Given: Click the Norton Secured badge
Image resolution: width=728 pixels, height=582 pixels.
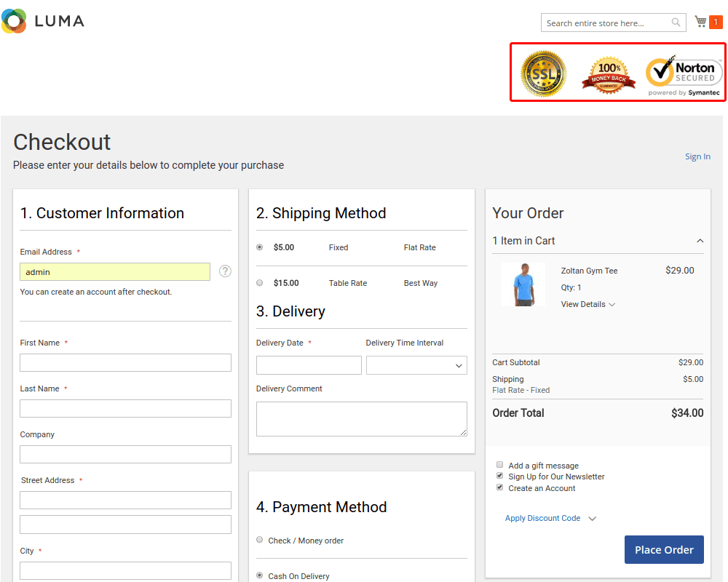Looking at the screenshot, I should coord(684,75).
